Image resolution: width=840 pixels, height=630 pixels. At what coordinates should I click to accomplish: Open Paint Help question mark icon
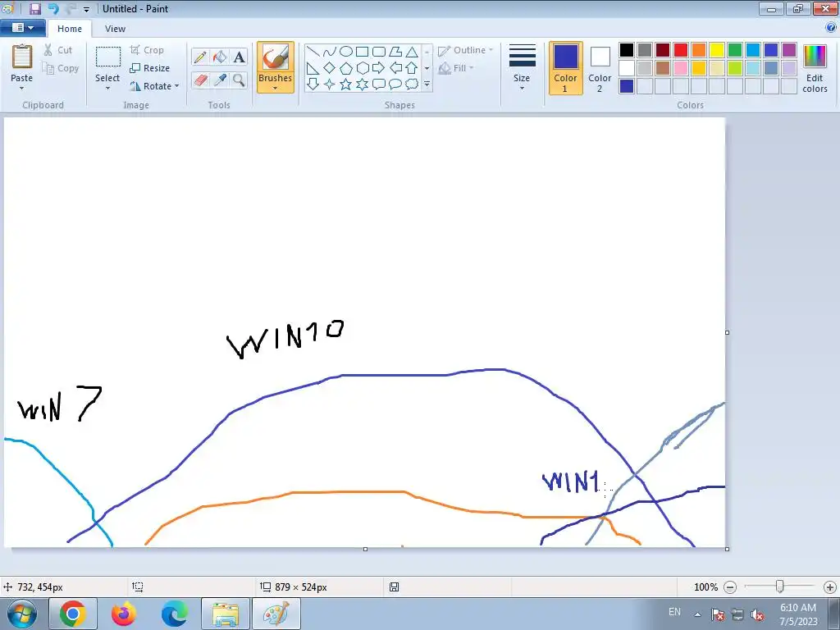point(831,28)
